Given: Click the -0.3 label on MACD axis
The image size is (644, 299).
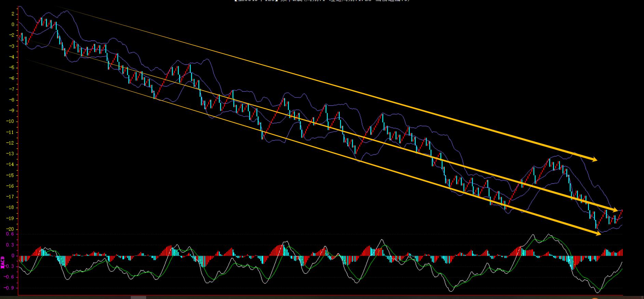Looking at the screenshot, I should pyautogui.click(x=10, y=266).
